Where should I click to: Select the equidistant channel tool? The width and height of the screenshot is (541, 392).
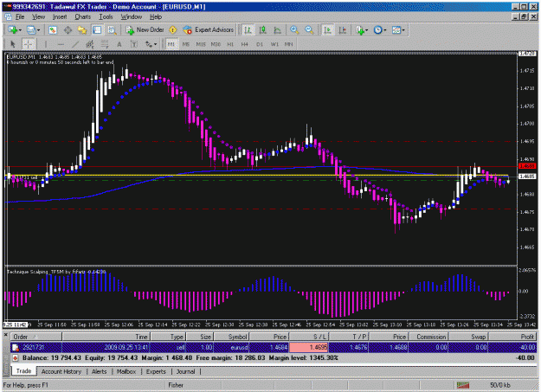90,44
